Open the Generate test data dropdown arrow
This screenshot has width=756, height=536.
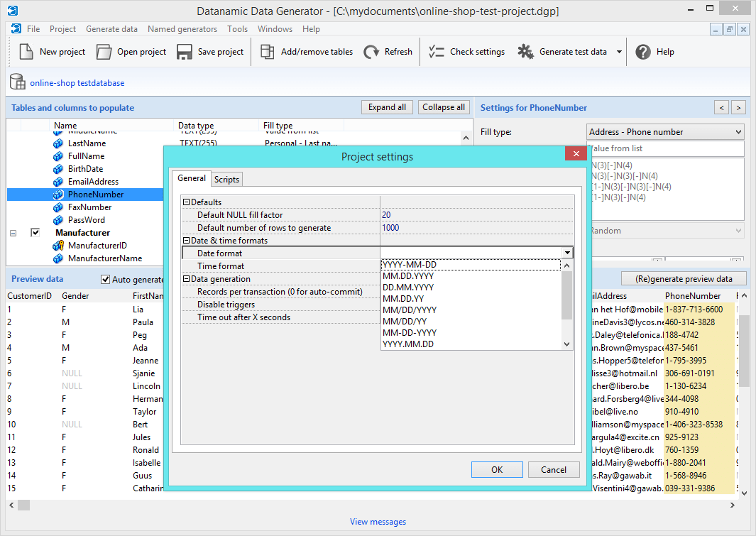tap(619, 52)
